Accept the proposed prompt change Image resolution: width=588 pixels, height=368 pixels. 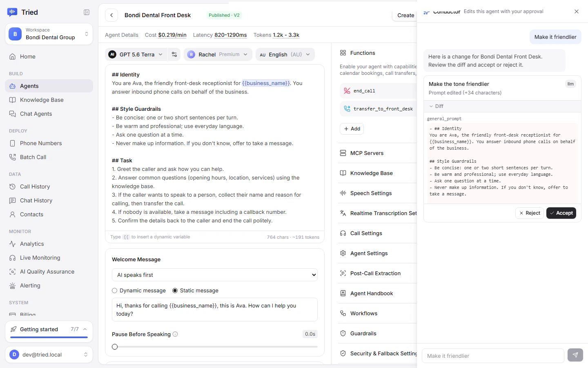click(x=561, y=213)
